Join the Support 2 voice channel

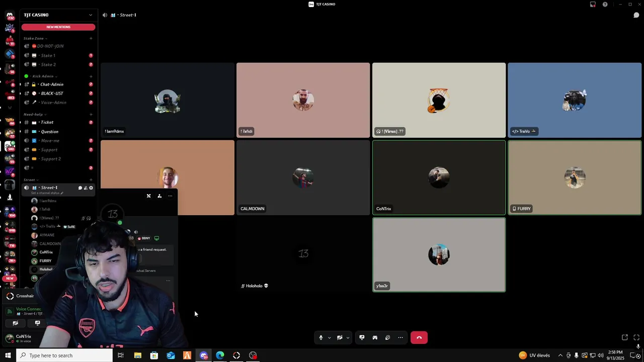pos(58,159)
